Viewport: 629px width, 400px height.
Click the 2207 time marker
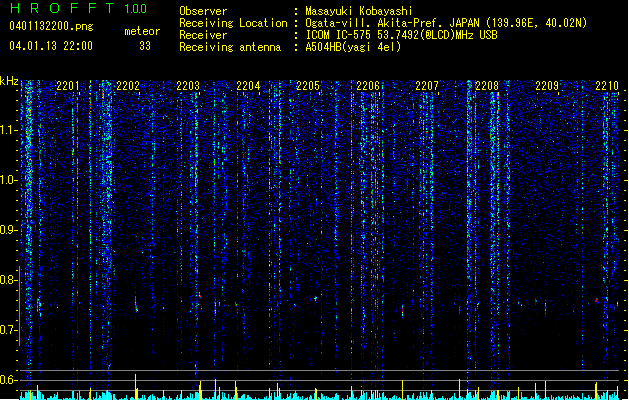coord(427,85)
